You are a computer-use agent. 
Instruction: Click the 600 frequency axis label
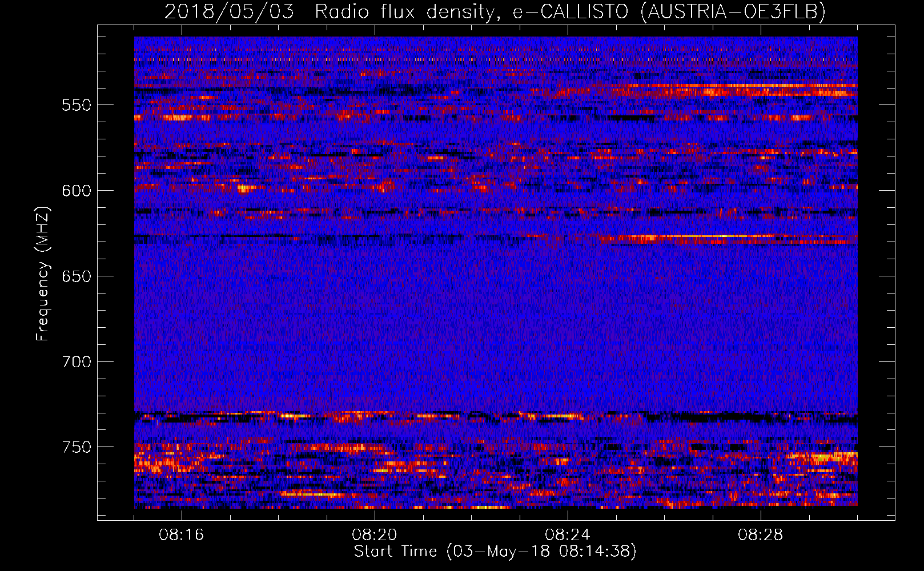coord(77,191)
